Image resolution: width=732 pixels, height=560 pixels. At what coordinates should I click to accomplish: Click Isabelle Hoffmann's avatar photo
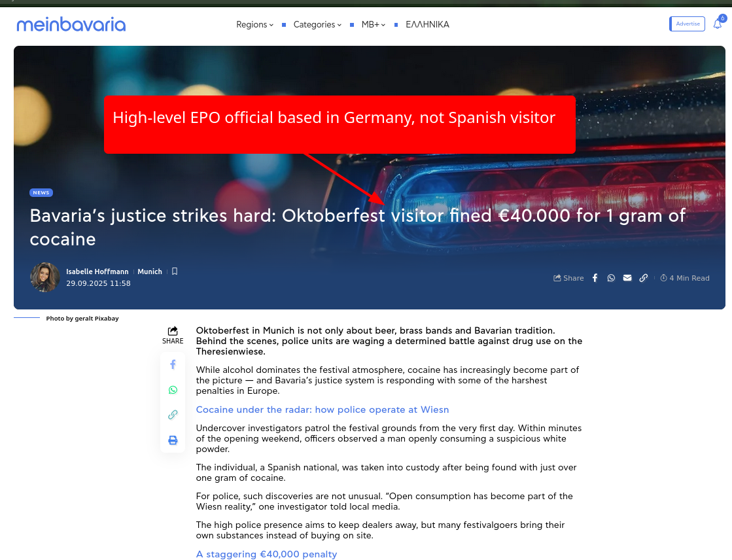tap(45, 277)
